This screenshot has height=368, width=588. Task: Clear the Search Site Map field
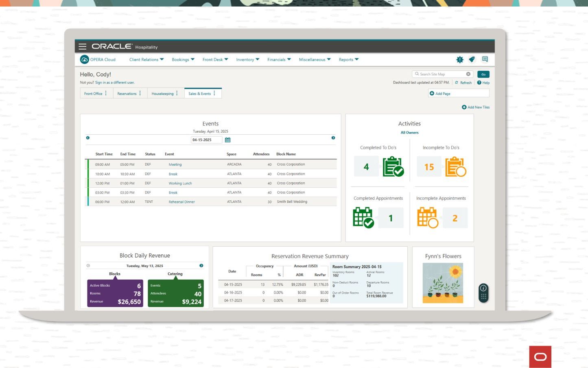click(468, 74)
